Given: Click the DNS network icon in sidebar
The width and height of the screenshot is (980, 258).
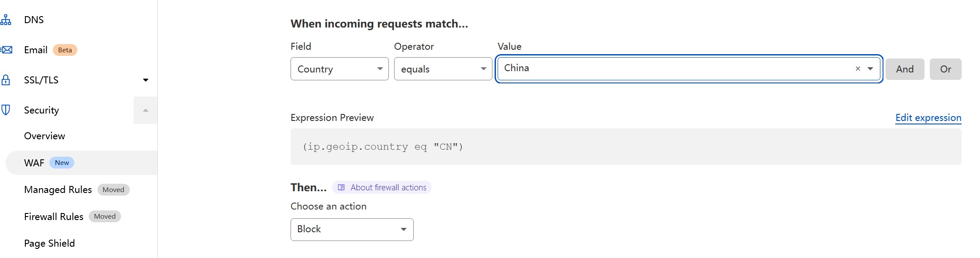Looking at the screenshot, I should coord(6,20).
